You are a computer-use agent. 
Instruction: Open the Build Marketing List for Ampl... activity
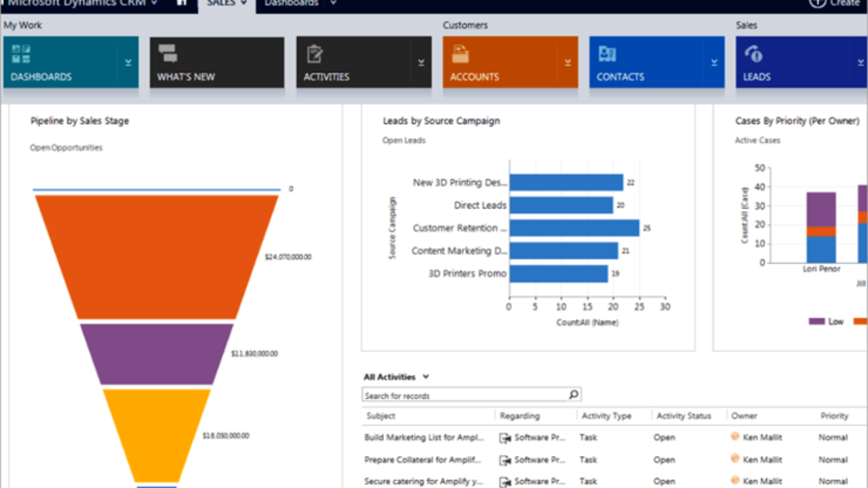coord(425,438)
